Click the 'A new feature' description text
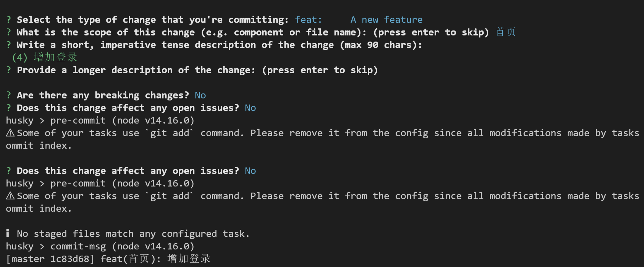This screenshot has height=267, width=644. pos(387,20)
